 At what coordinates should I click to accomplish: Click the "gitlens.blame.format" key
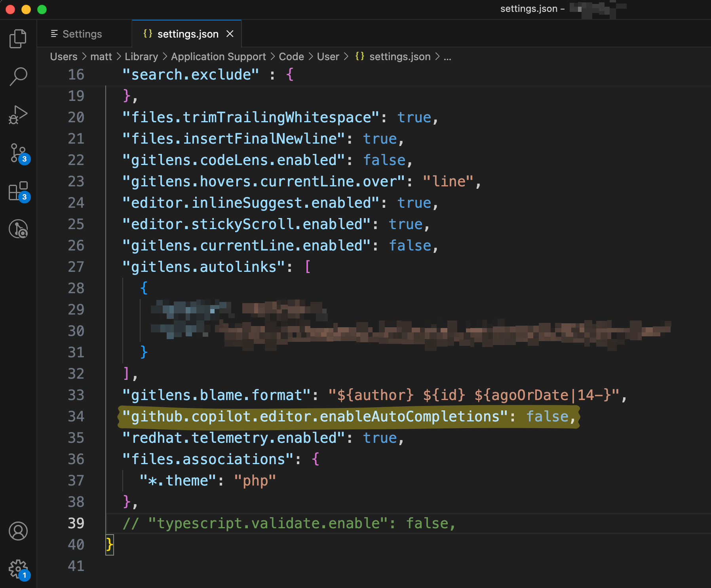click(x=217, y=395)
